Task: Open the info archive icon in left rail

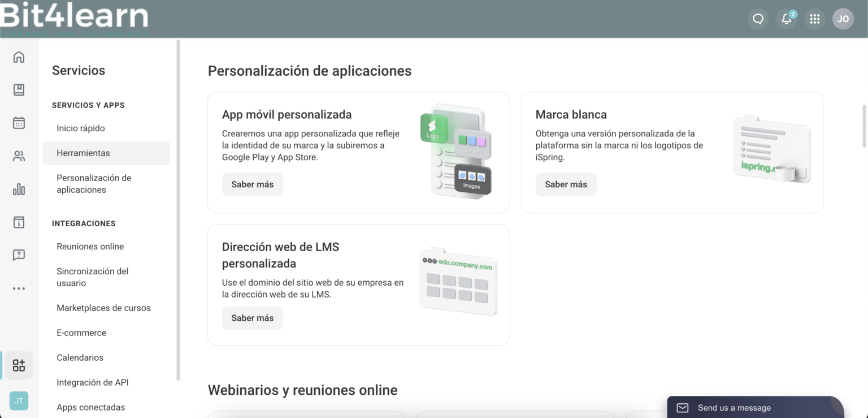Action: point(19,222)
